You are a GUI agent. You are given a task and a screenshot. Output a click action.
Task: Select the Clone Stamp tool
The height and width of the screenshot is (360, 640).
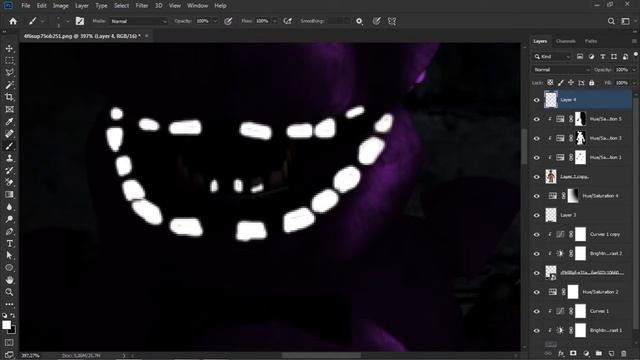point(9,158)
